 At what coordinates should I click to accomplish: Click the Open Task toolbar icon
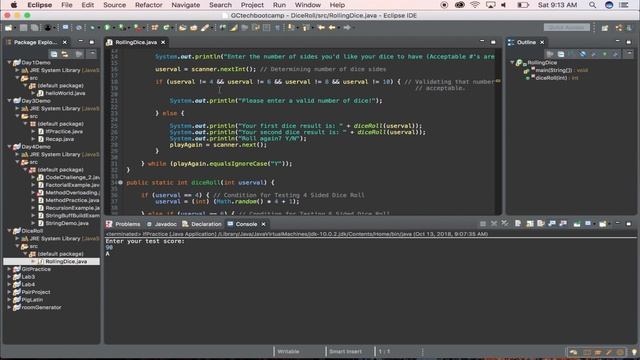(193, 28)
